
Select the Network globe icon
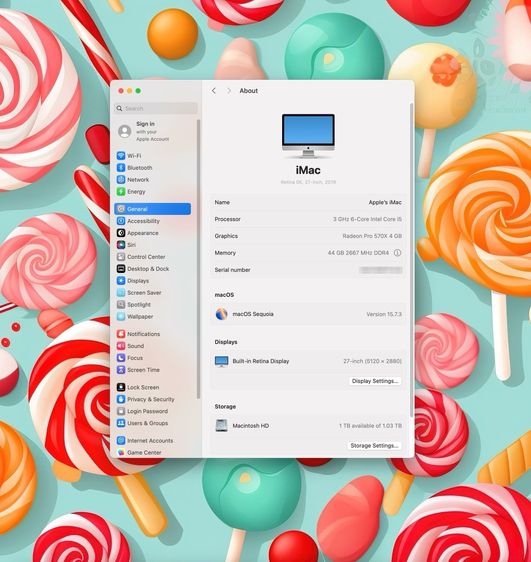point(121,180)
